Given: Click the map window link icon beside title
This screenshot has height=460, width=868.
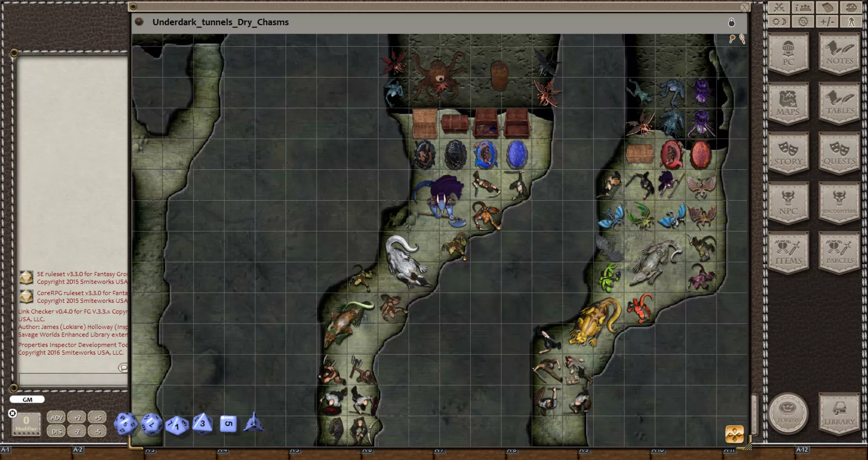Looking at the screenshot, I should pos(139,21).
